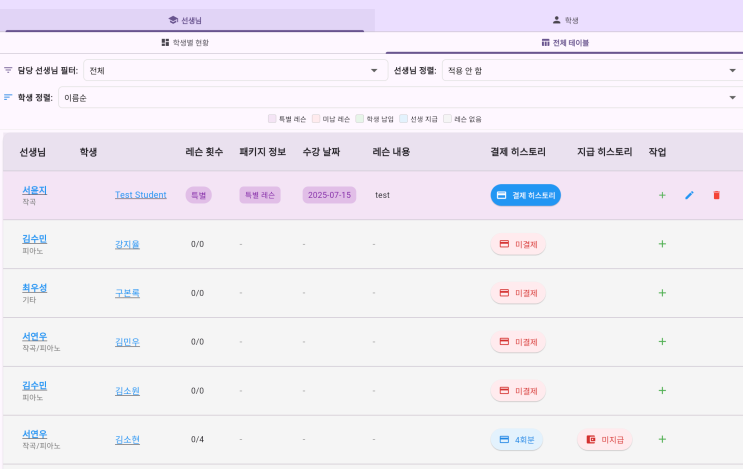Open student link 구본록
The width and height of the screenshot is (743, 469).
coord(127,293)
